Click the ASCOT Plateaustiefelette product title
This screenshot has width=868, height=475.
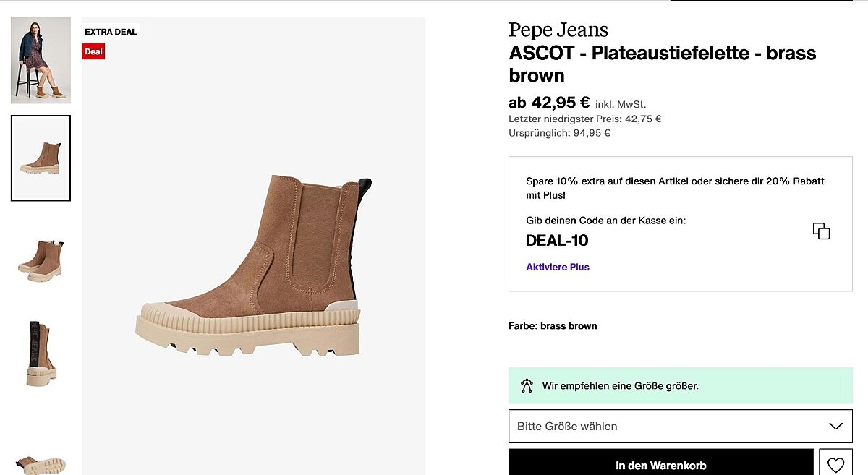pyautogui.click(x=662, y=64)
